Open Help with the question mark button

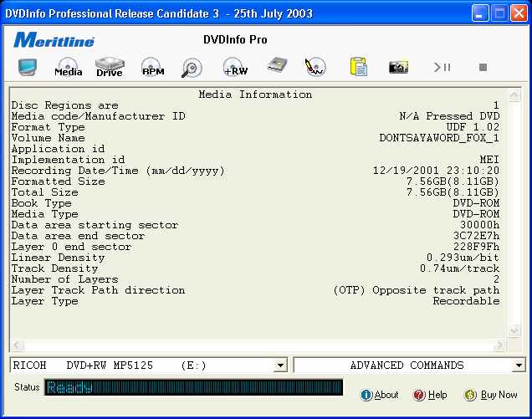430,395
